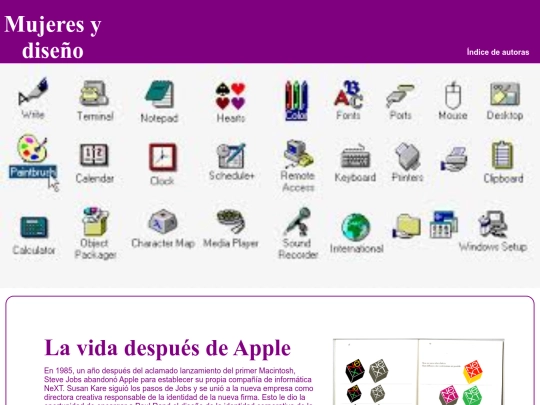Click the Character Map label text
This screenshot has height=405, width=540.
pos(163,243)
